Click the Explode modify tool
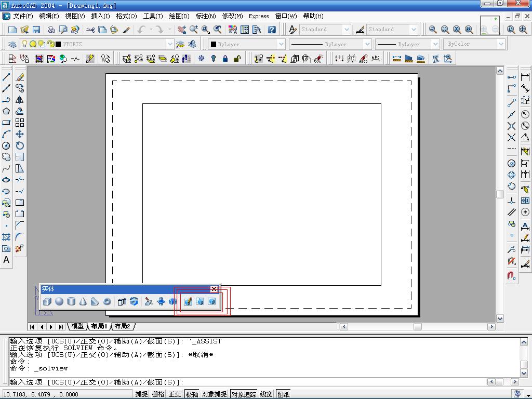Screen dimensions: 532x399 coord(19,248)
